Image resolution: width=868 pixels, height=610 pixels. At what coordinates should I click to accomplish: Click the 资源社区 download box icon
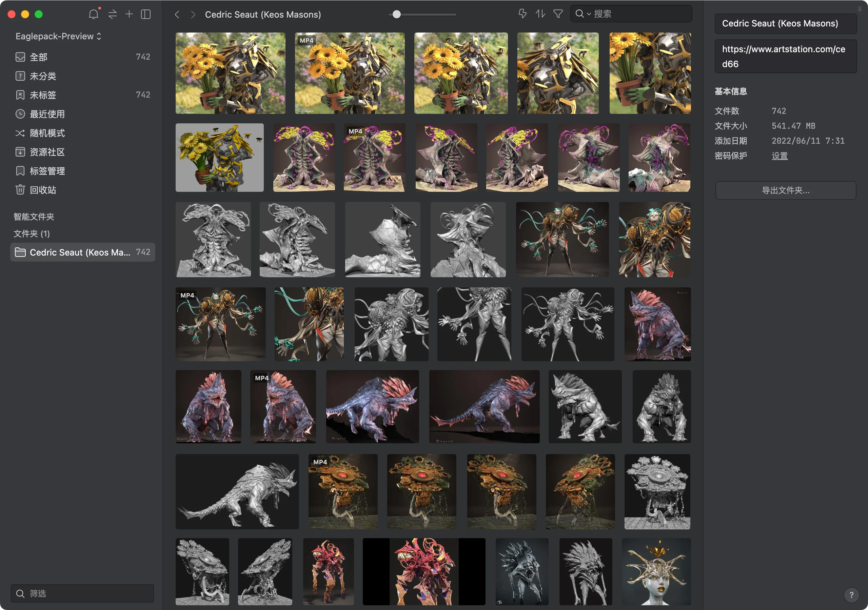tap(20, 152)
